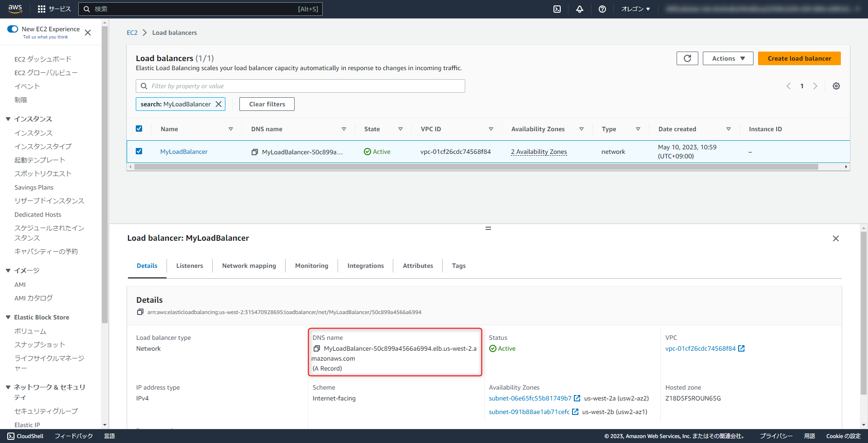Open the CloudShell terminal
This screenshot has height=443, width=868.
pos(25,436)
